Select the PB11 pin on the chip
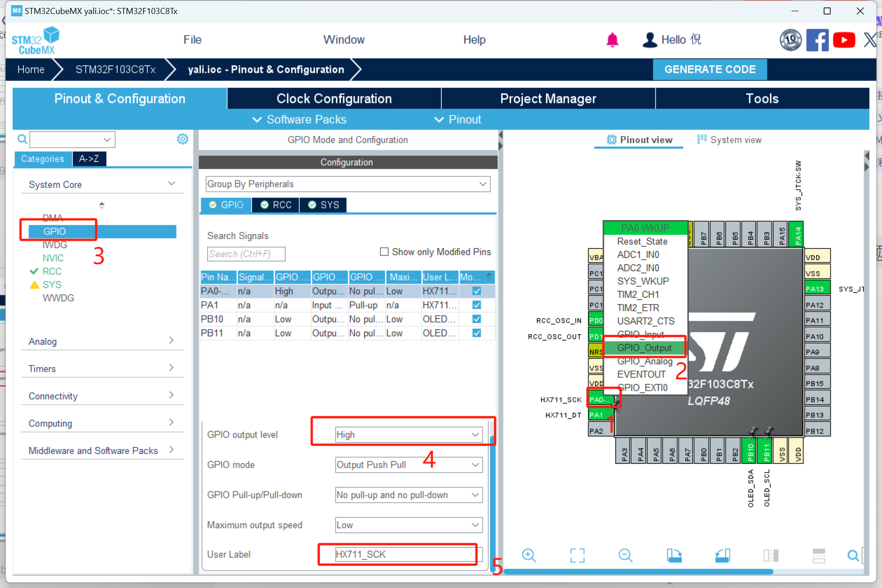Image resolution: width=882 pixels, height=588 pixels. pos(766,451)
